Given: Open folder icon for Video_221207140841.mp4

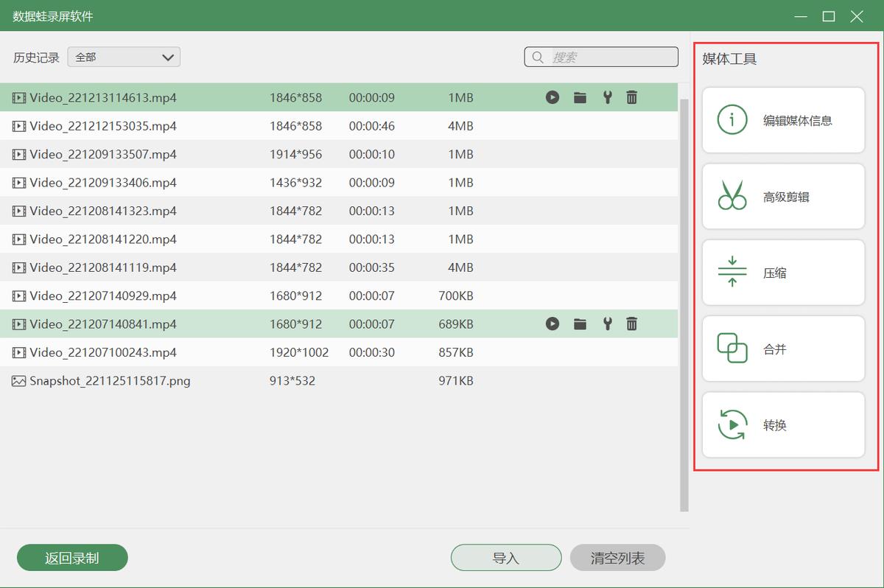Looking at the screenshot, I should (x=580, y=323).
